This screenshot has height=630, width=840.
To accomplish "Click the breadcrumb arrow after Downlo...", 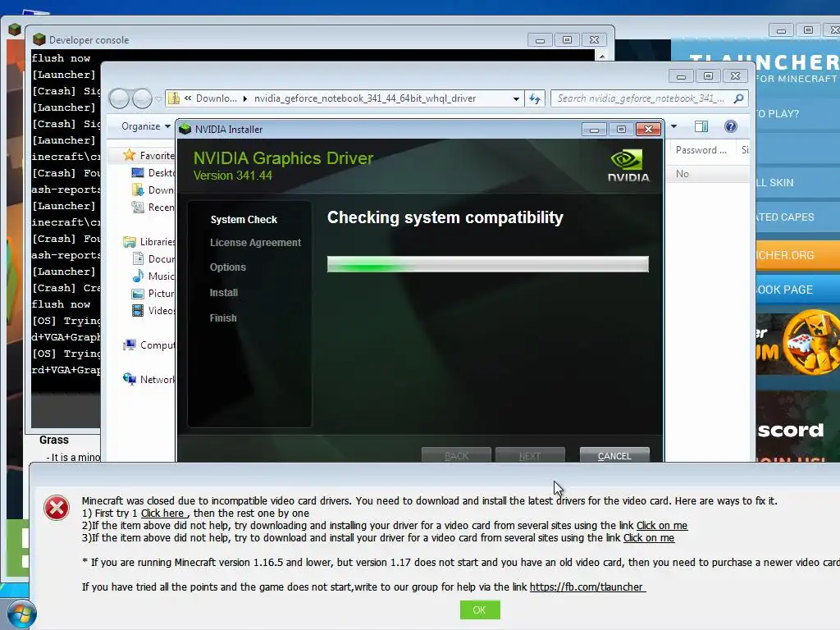I will tap(244, 98).
